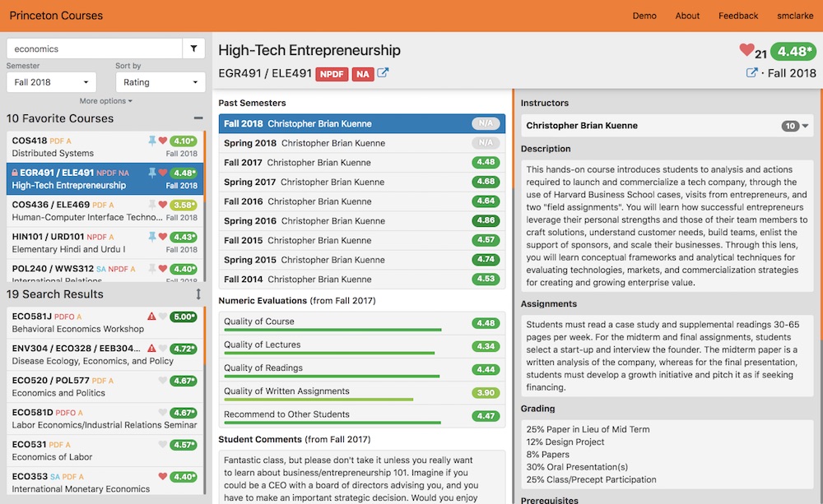Go to the About page
This screenshot has height=504, width=823.
pos(687,16)
